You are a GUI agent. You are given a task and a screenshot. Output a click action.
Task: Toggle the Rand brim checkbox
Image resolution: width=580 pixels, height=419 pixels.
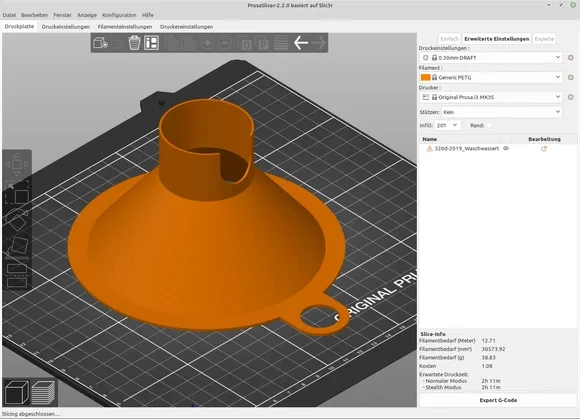point(489,125)
